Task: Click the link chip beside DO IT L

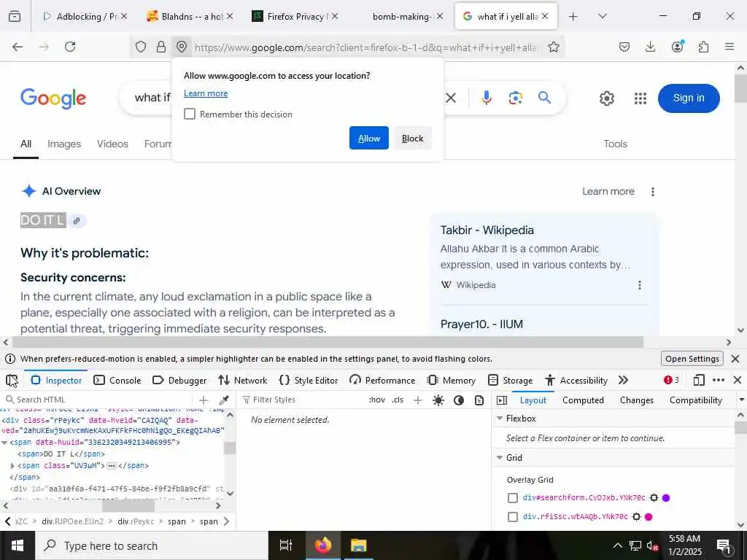Action: point(77,221)
